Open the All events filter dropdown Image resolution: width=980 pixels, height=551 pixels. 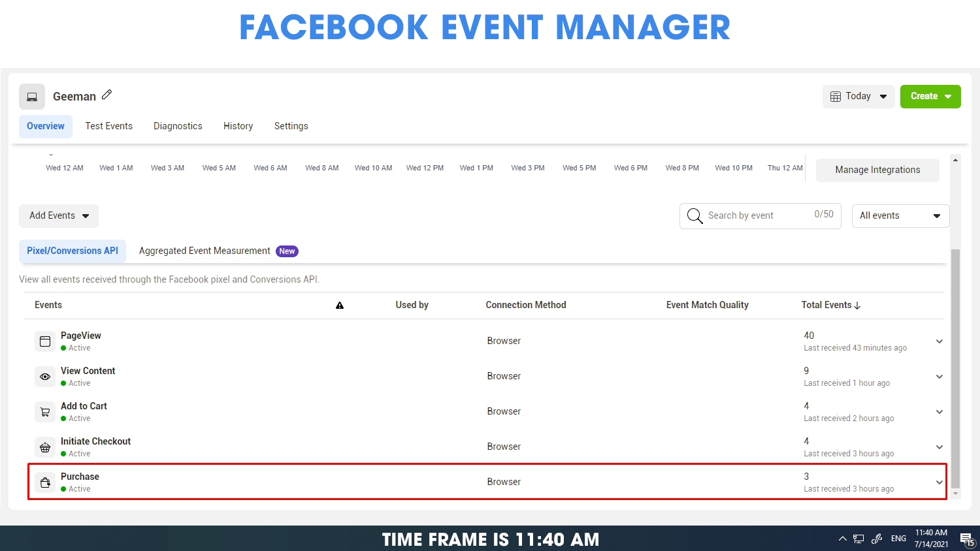pos(900,216)
